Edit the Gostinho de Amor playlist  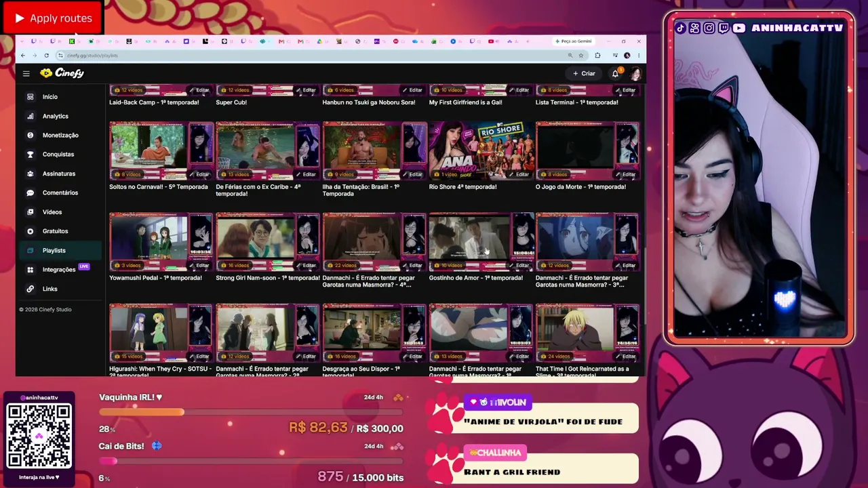(x=519, y=265)
